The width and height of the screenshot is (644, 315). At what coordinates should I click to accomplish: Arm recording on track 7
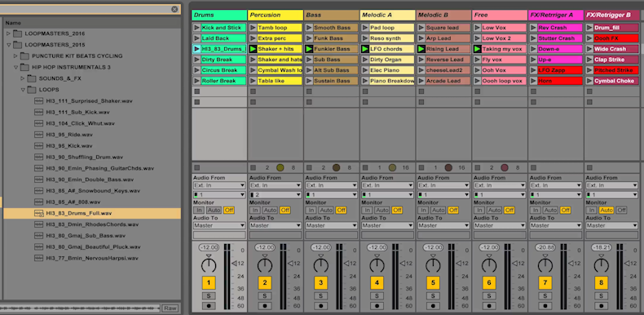tap(545, 306)
